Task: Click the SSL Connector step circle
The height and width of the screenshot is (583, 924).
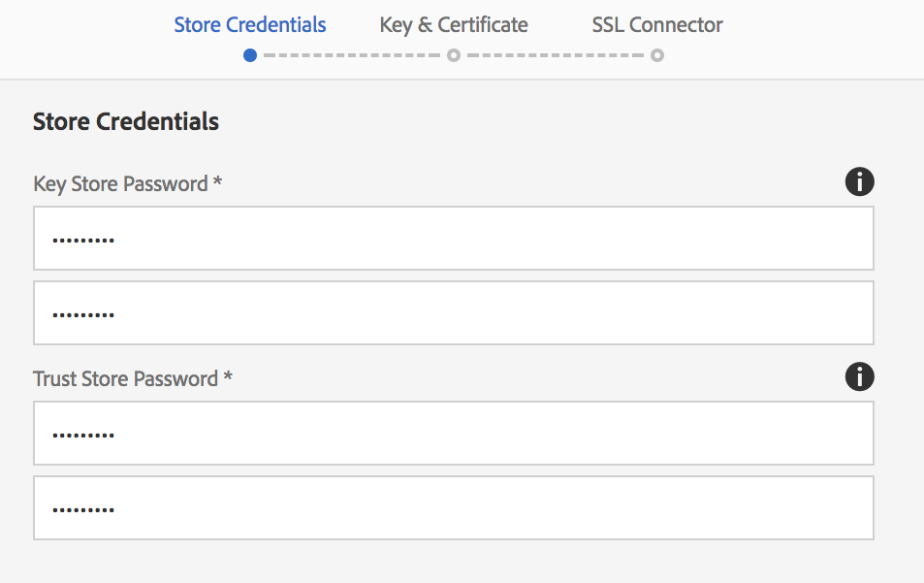Action: point(657,55)
